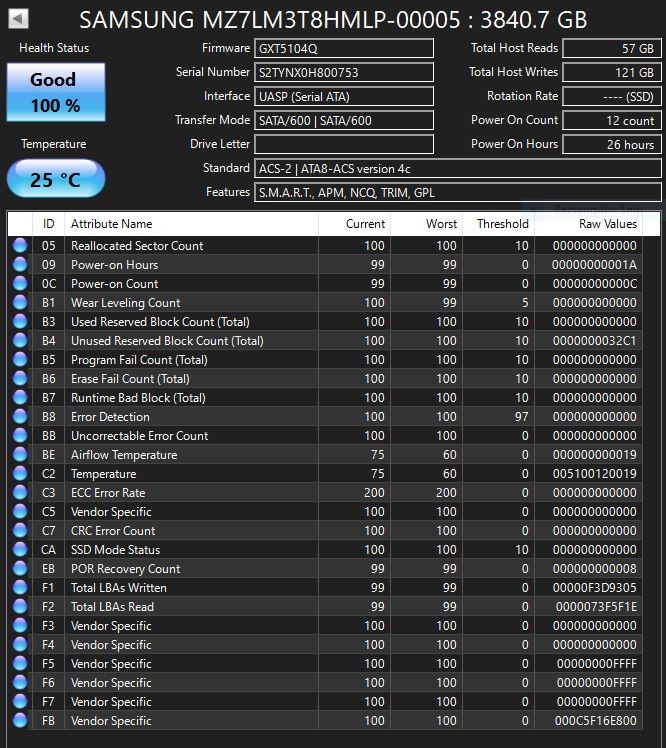
Task: Select Power On Count value 12 count
Action: [x=612, y=120]
